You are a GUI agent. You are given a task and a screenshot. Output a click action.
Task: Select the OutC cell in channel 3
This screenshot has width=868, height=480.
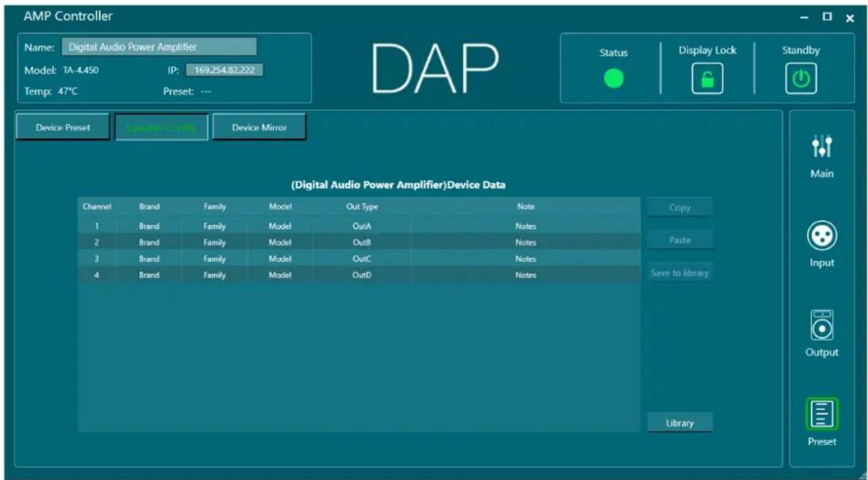[362, 258]
